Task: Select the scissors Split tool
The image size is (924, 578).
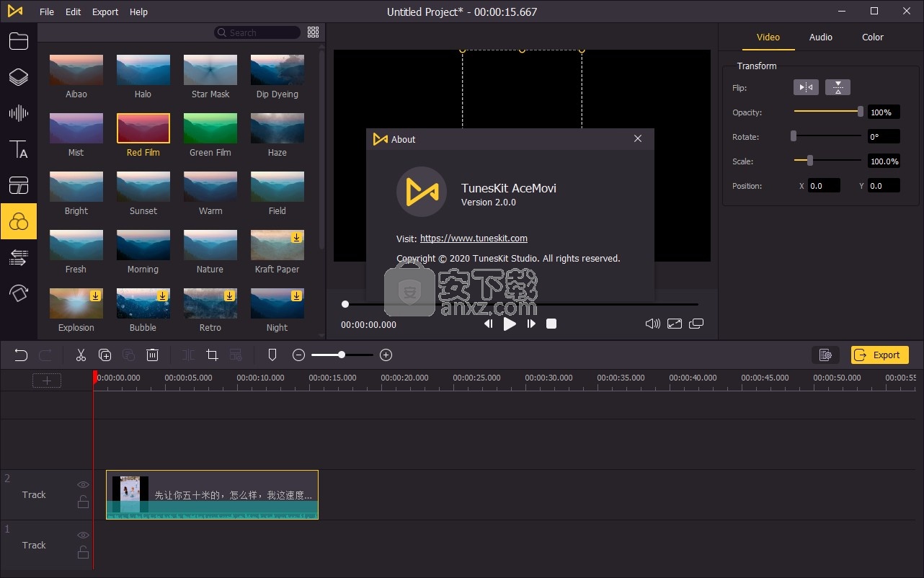Action: coord(81,355)
